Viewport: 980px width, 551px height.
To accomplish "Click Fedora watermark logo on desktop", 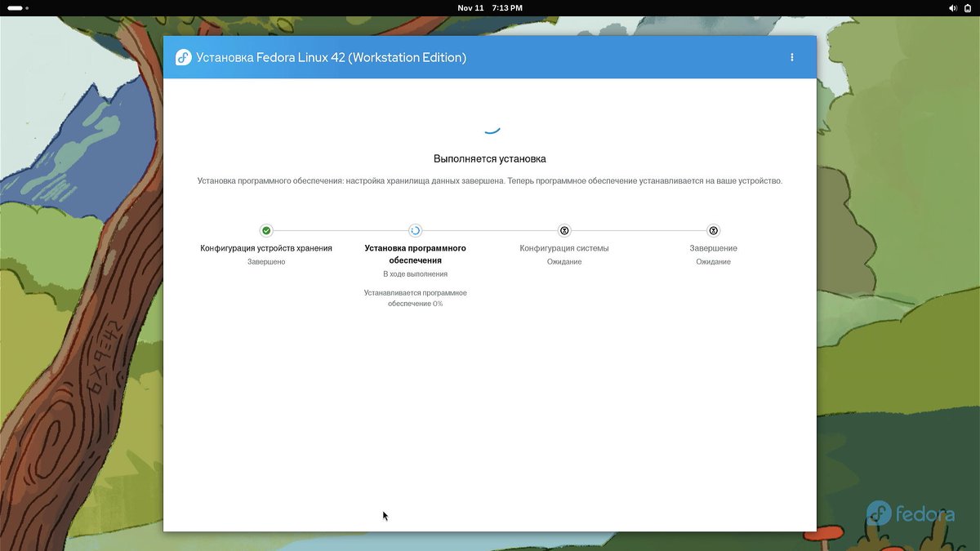I will 910,513.
